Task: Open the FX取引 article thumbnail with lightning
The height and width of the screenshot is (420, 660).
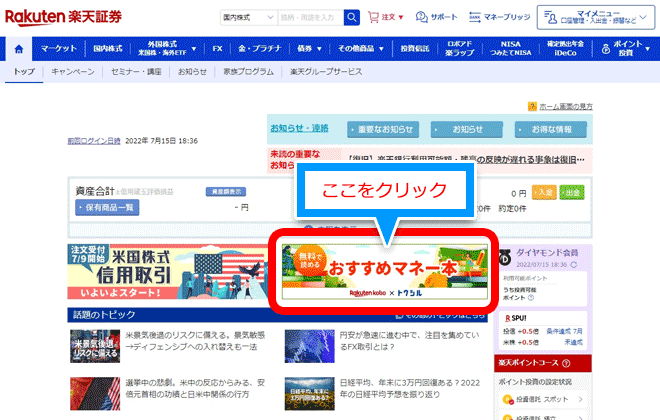Action: pos(309,346)
